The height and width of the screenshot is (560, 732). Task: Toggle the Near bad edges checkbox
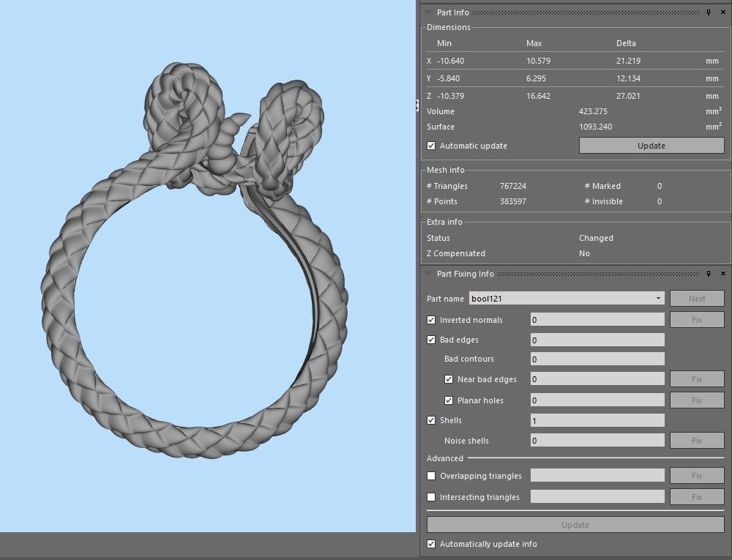click(x=449, y=379)
